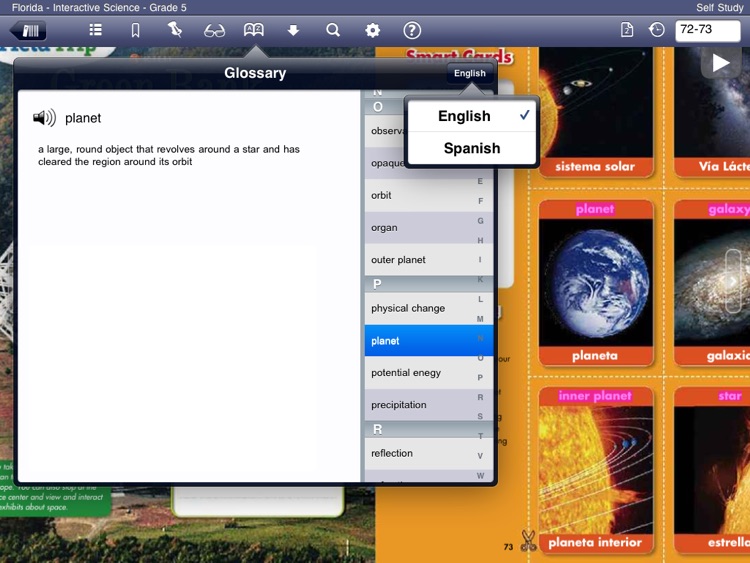The image size is (750, 563).
Task: Tap the download arrow icon
Action: click(293, 31)
